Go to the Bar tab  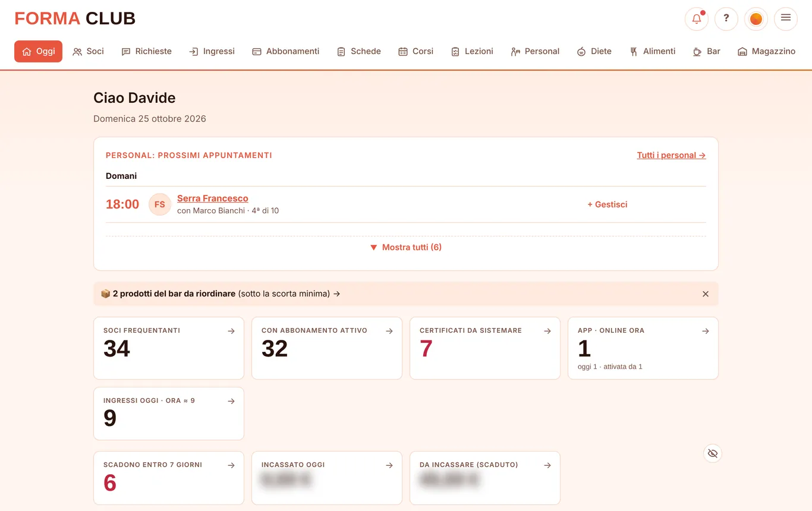pos(706,51)
